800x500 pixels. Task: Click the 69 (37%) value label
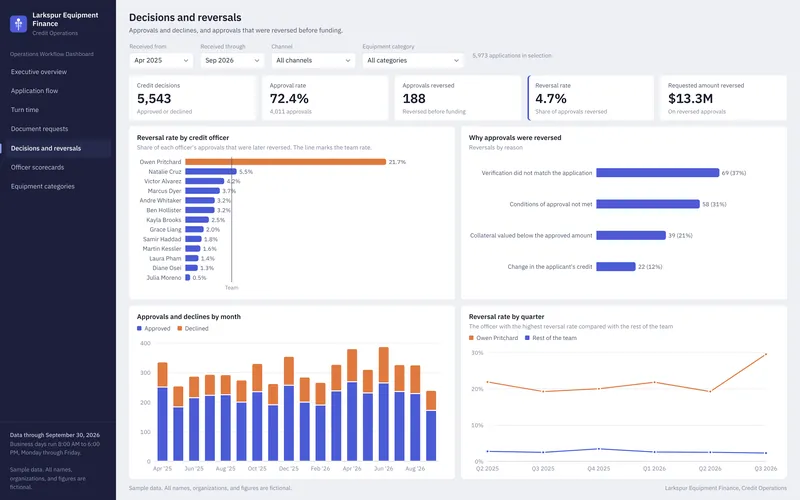pyautogui.click(x=734, y=173)
